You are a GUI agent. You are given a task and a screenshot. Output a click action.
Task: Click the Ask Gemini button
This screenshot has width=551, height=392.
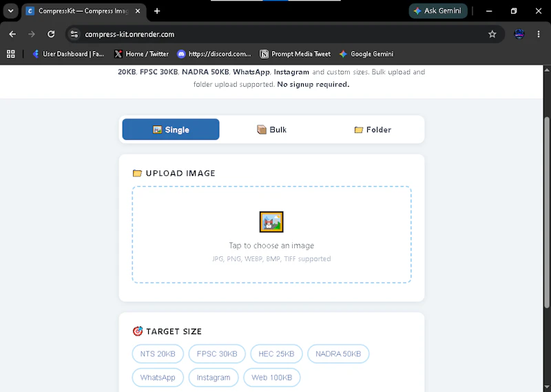(x=438, y=11)
